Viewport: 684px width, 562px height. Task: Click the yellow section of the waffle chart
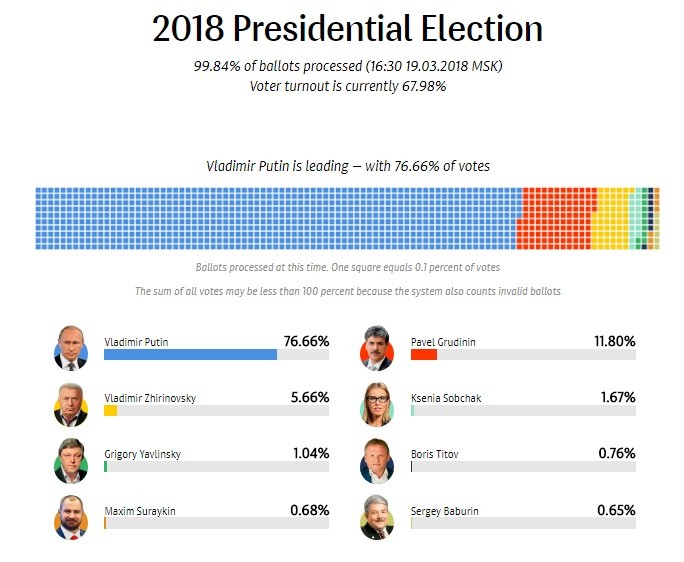click(612, 215)
